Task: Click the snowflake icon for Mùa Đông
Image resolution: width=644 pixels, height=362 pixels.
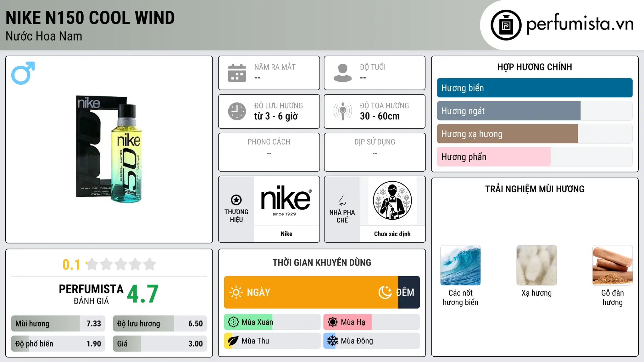Action: click(333, 341)
